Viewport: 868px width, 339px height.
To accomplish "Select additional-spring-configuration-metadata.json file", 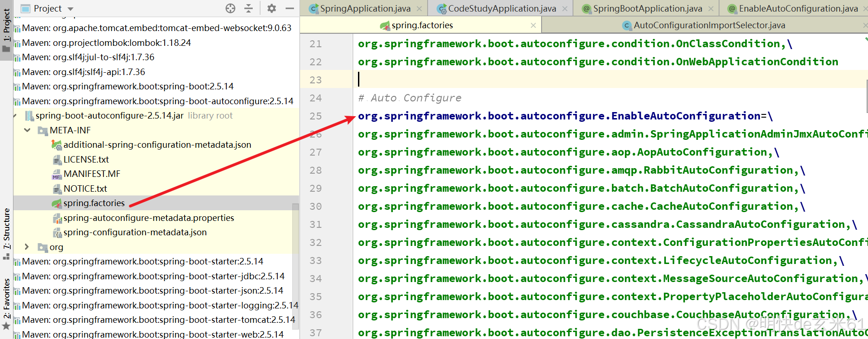I will point(157,145).
